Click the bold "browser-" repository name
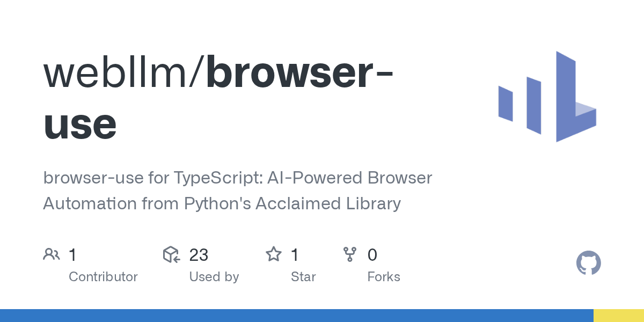 tap(299, 75)
